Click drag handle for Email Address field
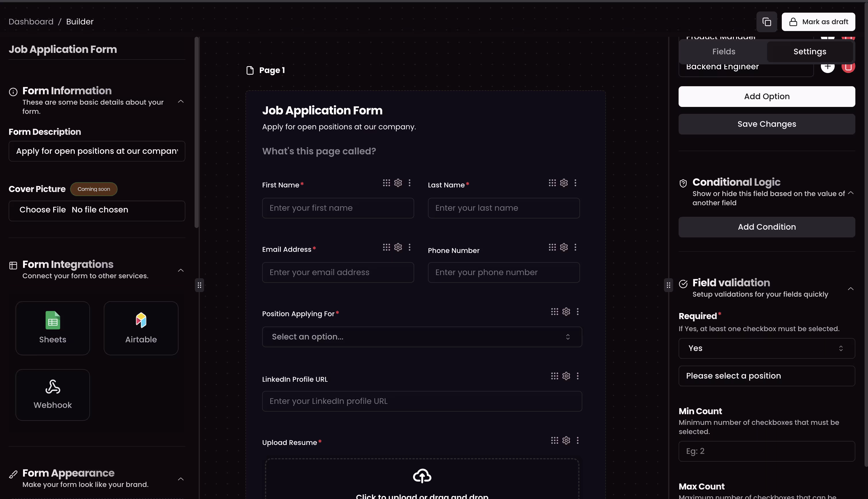The height and width of the screenshot is (499, 868). pos(386,247)
